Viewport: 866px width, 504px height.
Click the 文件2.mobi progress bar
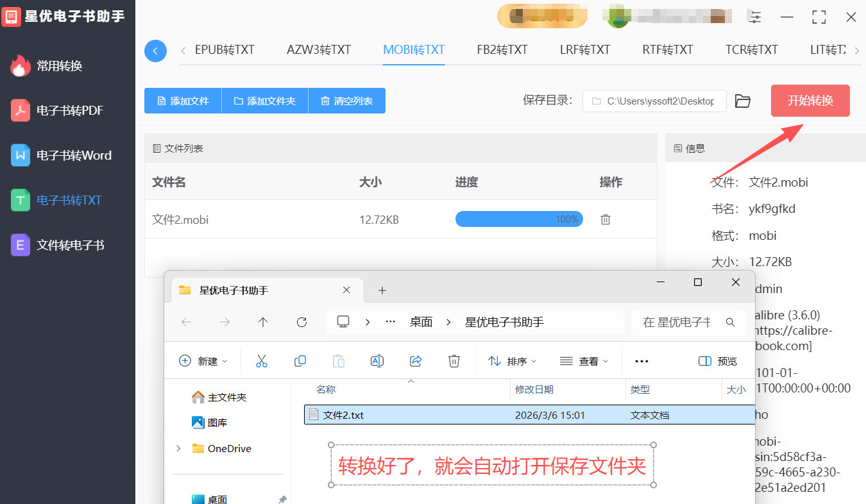[519, 219]
